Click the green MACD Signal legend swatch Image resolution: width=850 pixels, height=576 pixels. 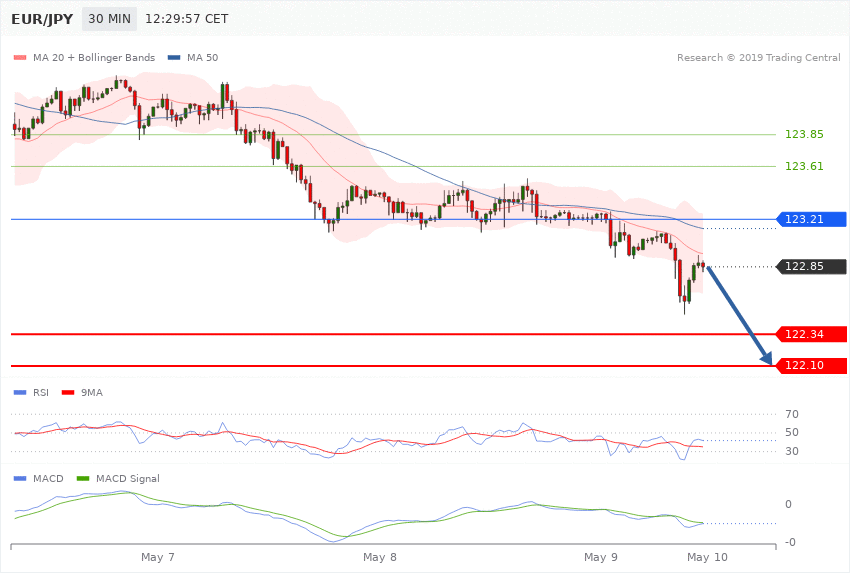point(83,478)
